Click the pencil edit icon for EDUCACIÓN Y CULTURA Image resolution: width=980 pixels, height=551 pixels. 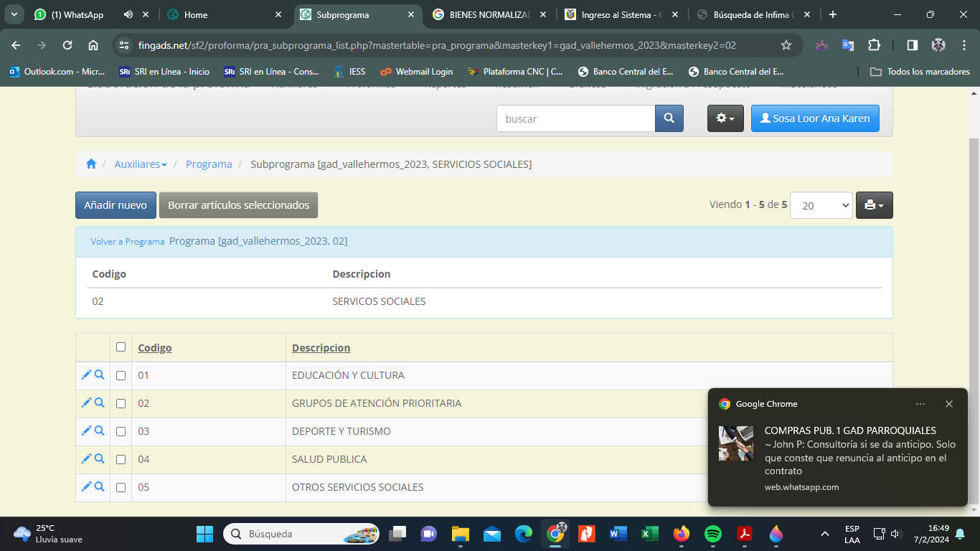[x=86, y=375]
